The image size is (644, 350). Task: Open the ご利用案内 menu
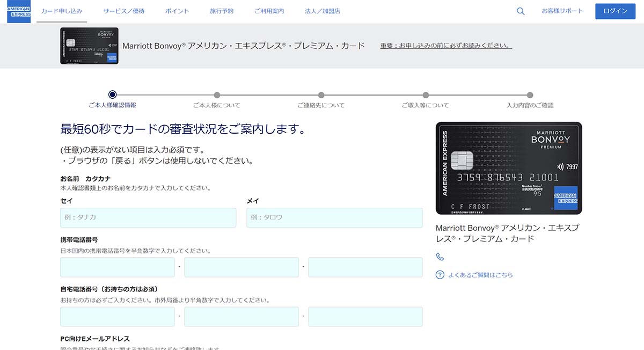point(269,11)
